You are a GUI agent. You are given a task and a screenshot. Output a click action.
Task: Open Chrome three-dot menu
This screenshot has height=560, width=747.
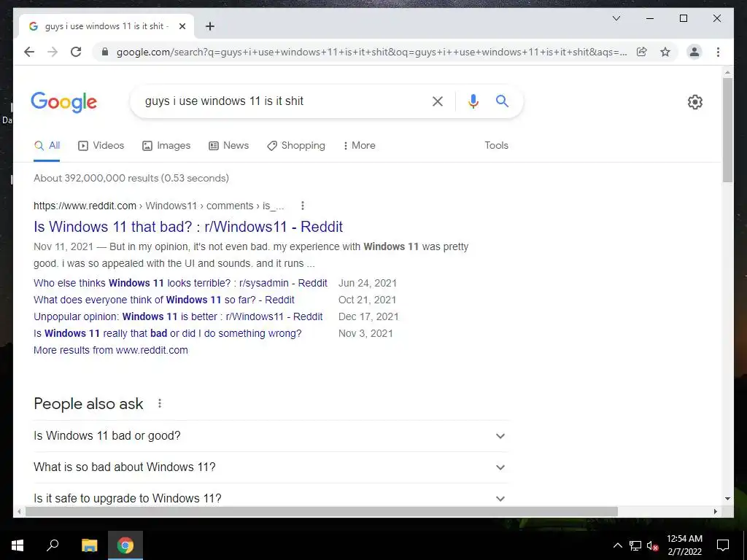[718, 52]
